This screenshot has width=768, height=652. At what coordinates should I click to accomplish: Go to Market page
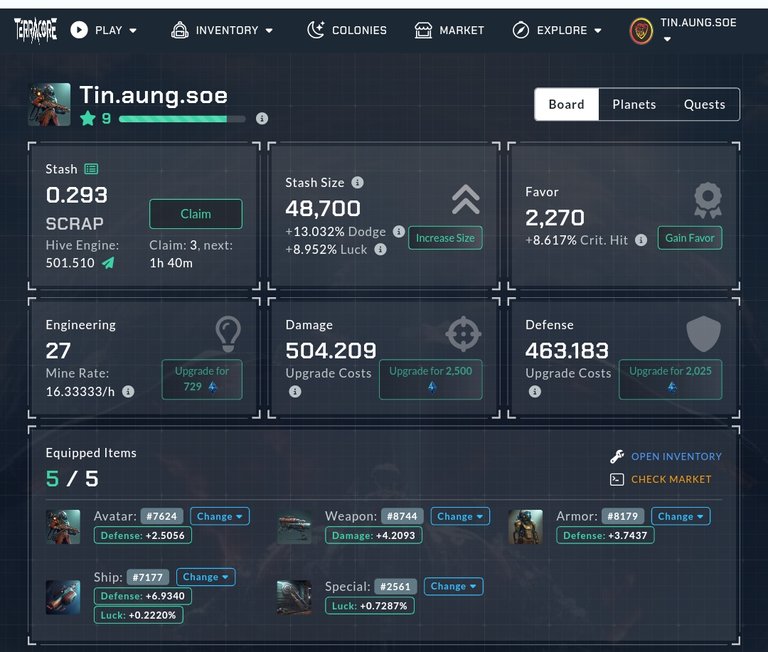(449, 30)
